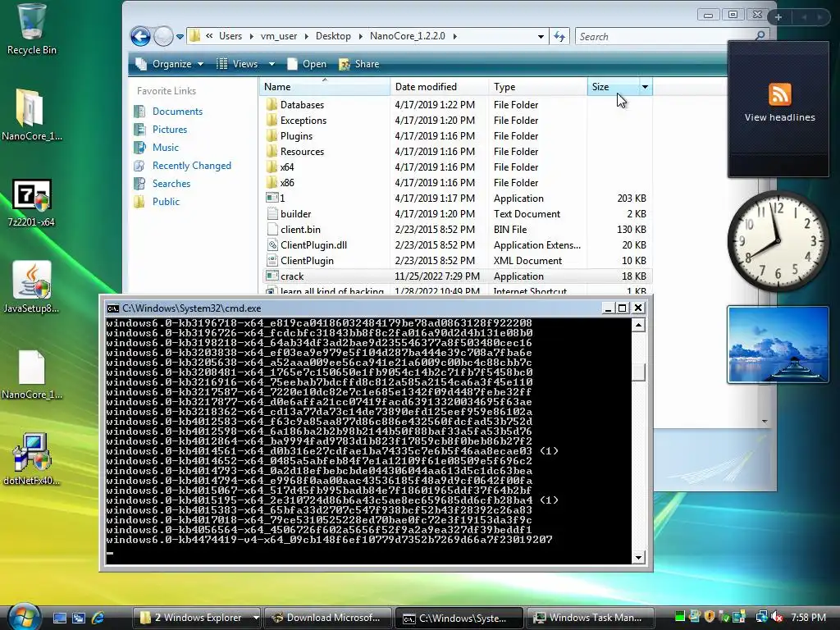Expand the chevron after Desktop breadcrumb
The width and height of the screenshot is (840, 630).
coord(360,36)
